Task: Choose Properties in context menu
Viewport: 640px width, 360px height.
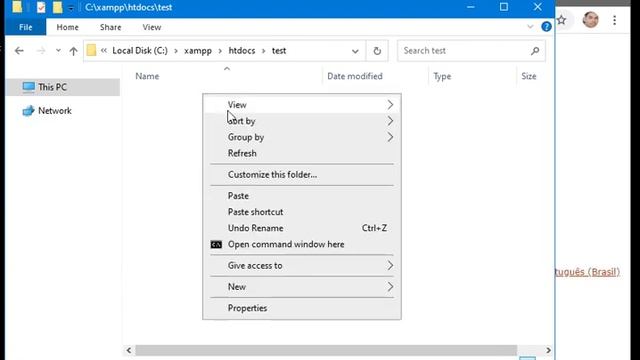Action: pyautogui.click(x=302, y=308)
